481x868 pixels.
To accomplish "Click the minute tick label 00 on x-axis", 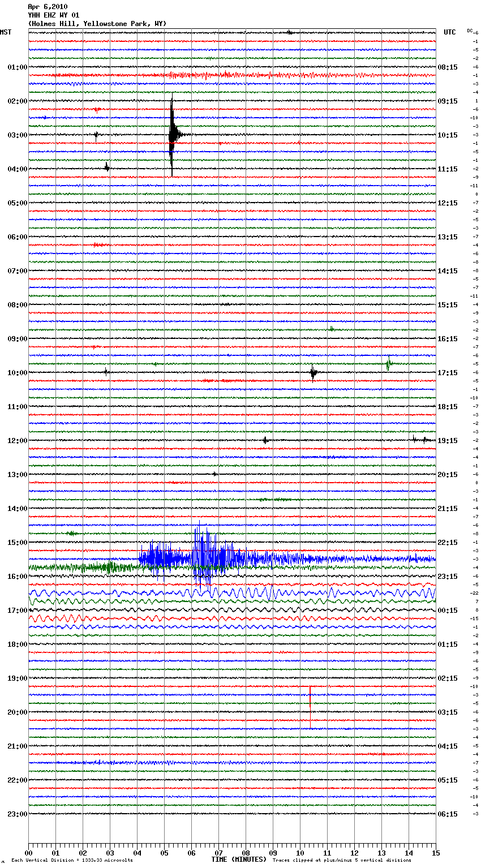I will pos(28,853).
